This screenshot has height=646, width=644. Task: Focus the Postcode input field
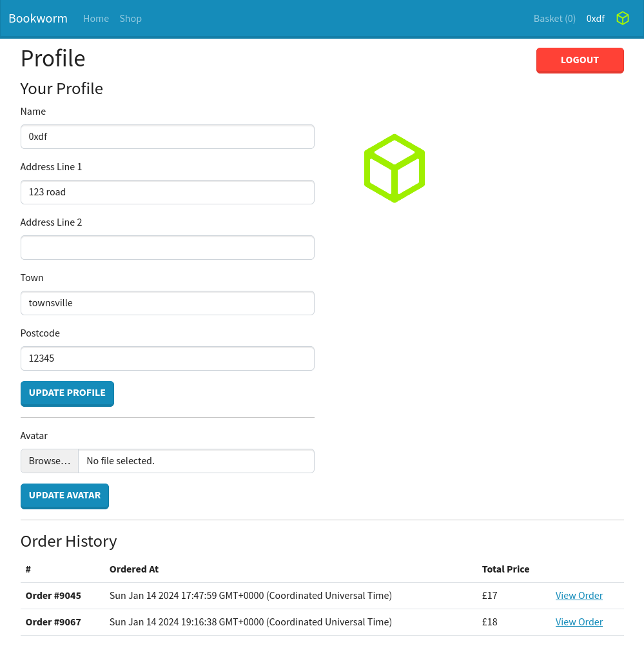[x=168, y=358]
